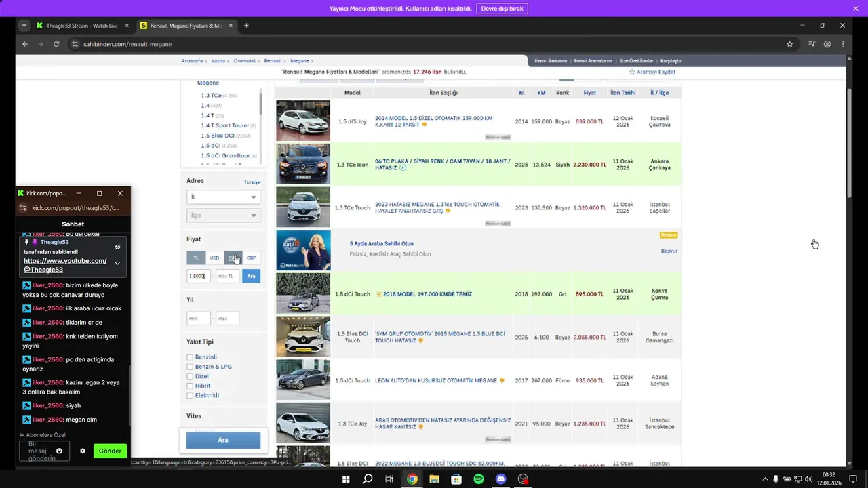
Task: Sort listings by İl / İlçe column
Action: (659, 93)
